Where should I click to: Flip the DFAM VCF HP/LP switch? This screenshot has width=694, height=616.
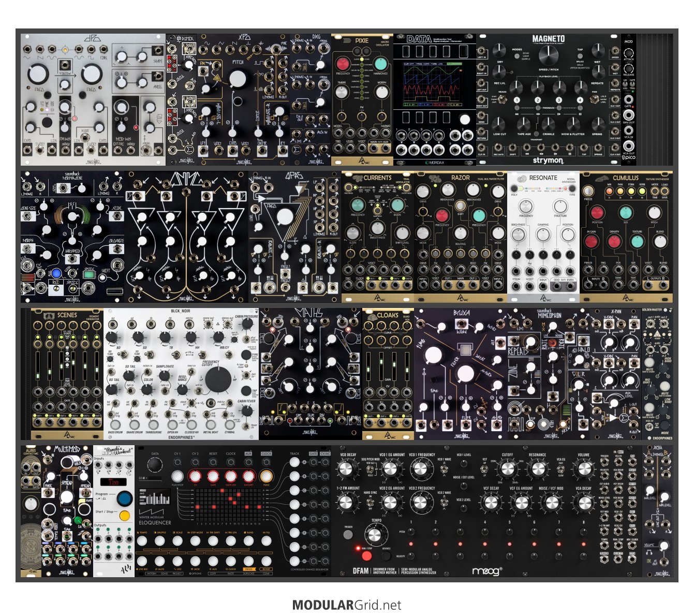pyautogui.click(x=485, y=469)
